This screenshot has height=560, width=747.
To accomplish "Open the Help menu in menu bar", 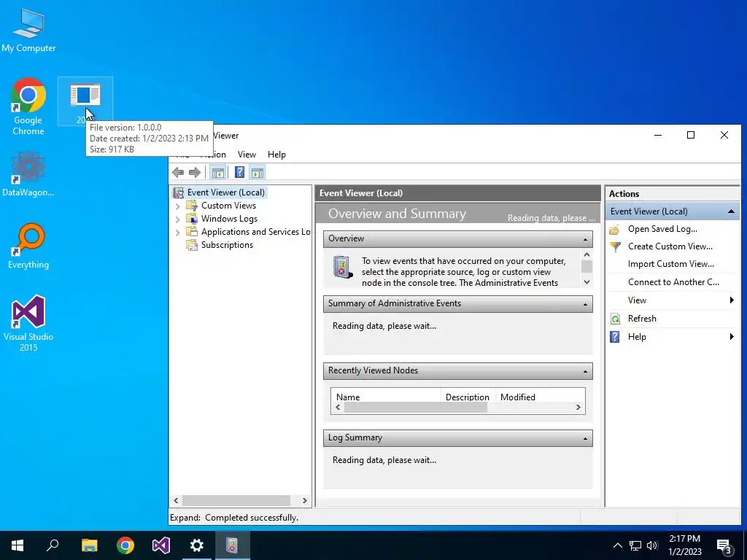I will point(276,155).
